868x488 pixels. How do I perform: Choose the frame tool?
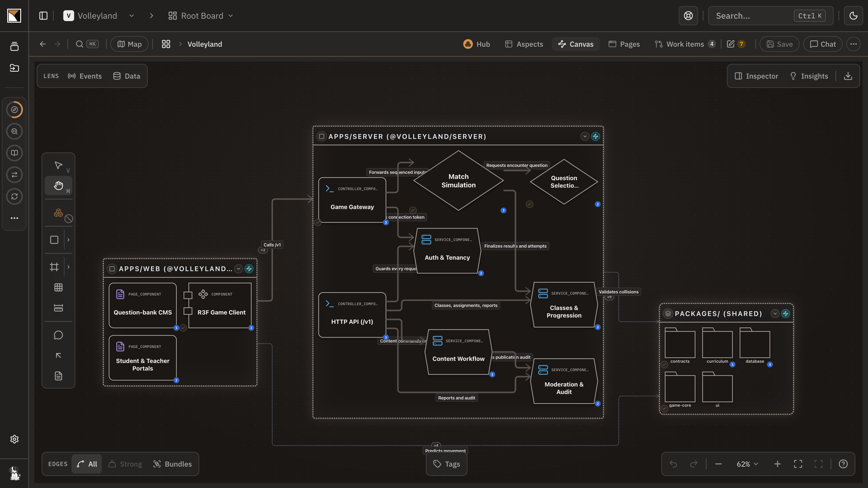[x=54, y=267]
